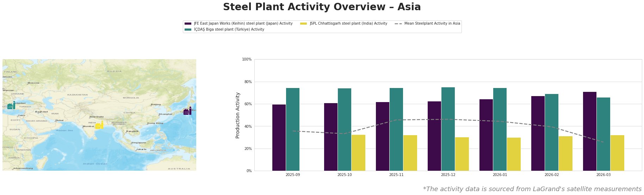The width and height of the screenshot is (644, 195).
Task: Click the yellow bar for 2026-01
Action: coord(514,154)
